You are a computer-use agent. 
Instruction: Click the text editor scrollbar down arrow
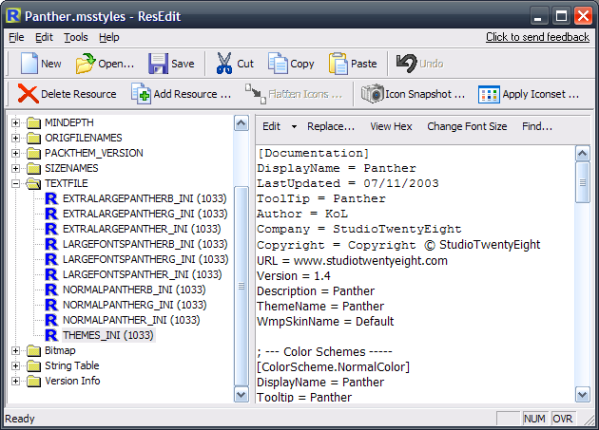click(583, 394)
